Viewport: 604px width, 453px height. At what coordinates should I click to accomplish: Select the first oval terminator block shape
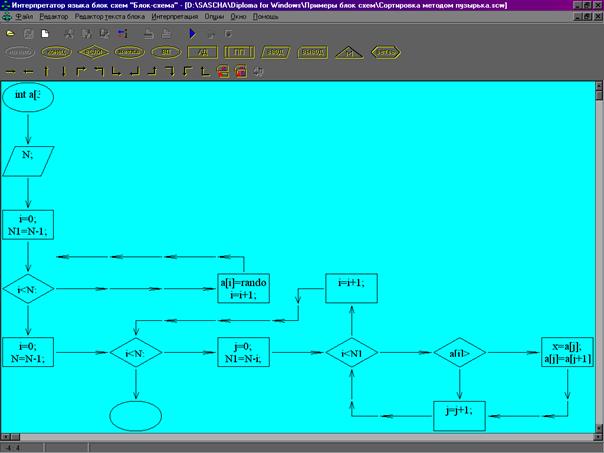coord(19,52)
